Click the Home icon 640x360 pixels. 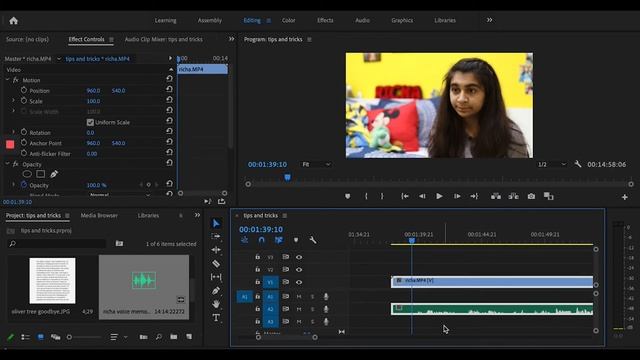click(13, 21)
